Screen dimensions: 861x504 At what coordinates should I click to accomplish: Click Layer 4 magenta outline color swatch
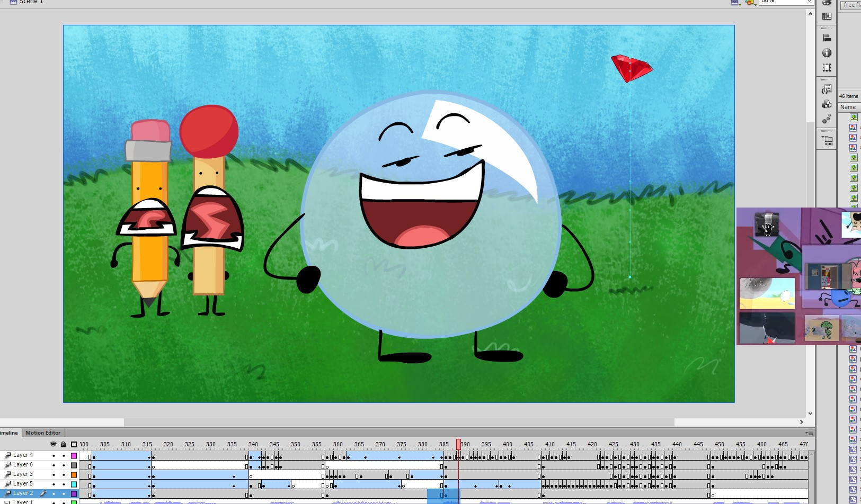[74, 456]
